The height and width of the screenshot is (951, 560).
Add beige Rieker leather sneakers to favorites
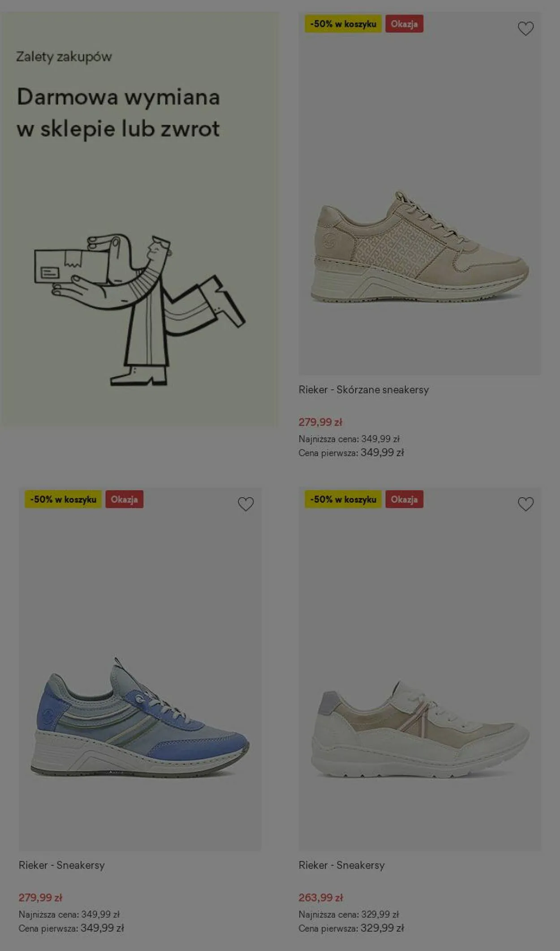coord(526,29)
